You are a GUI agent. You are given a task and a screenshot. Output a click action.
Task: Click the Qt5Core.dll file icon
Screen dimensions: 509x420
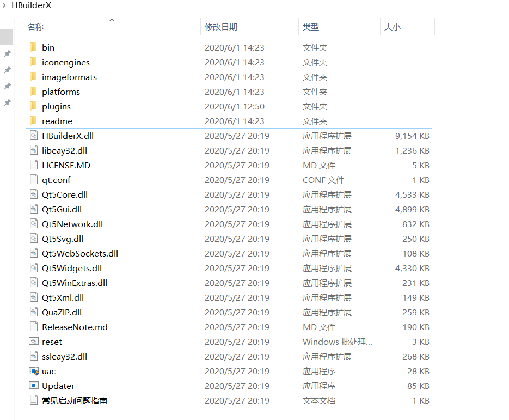pyautogui.click(x=34, y=194)
